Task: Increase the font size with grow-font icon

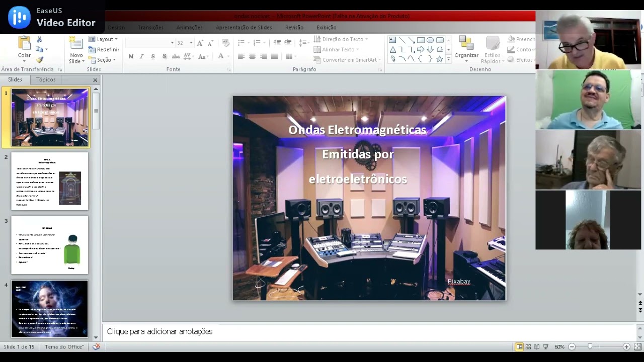Action: [200, 43]
